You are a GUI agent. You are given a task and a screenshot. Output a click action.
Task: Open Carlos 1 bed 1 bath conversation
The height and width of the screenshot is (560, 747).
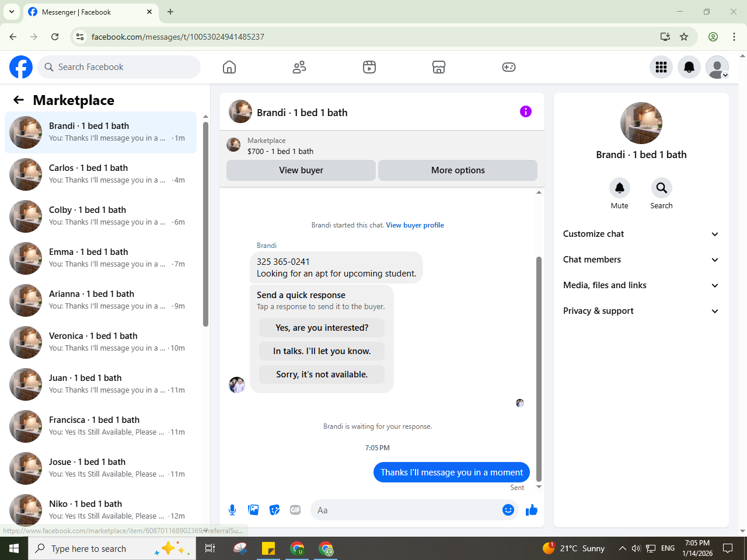pyautogui.click(x=101, y=174)
